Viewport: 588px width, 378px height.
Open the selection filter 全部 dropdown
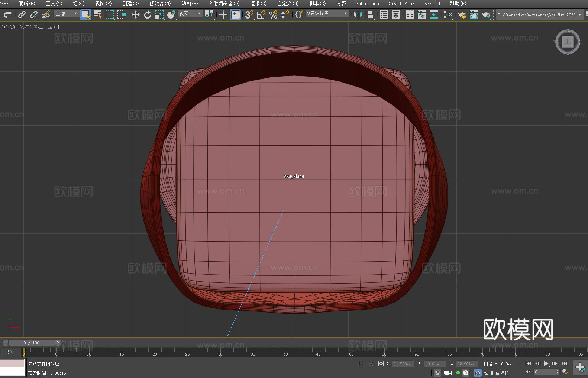click(67, 13)
